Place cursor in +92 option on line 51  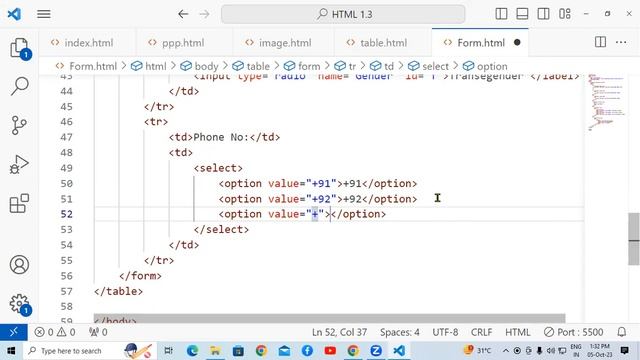point(353,199)
